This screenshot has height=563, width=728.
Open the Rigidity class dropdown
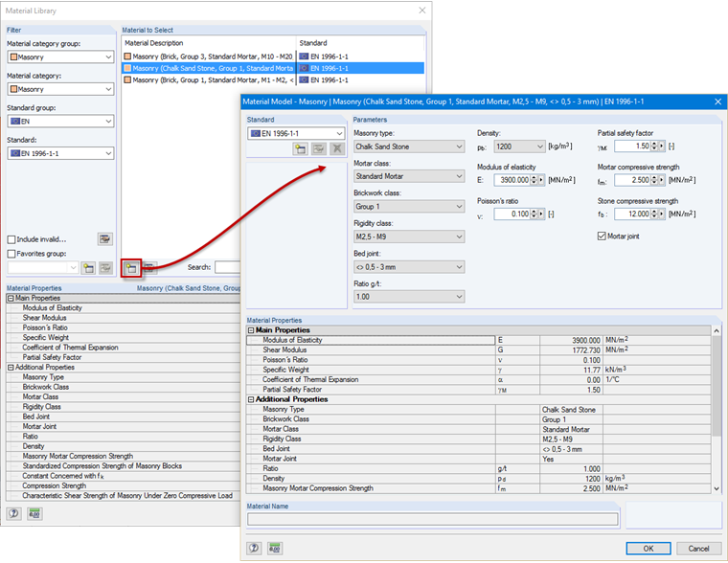409,236
